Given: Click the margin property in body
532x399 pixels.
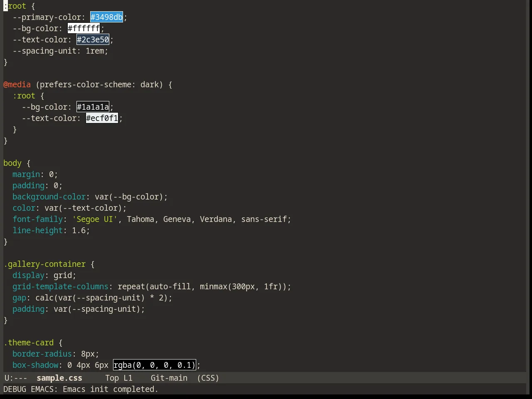Looking at the screenshot, I should point(26,174).
